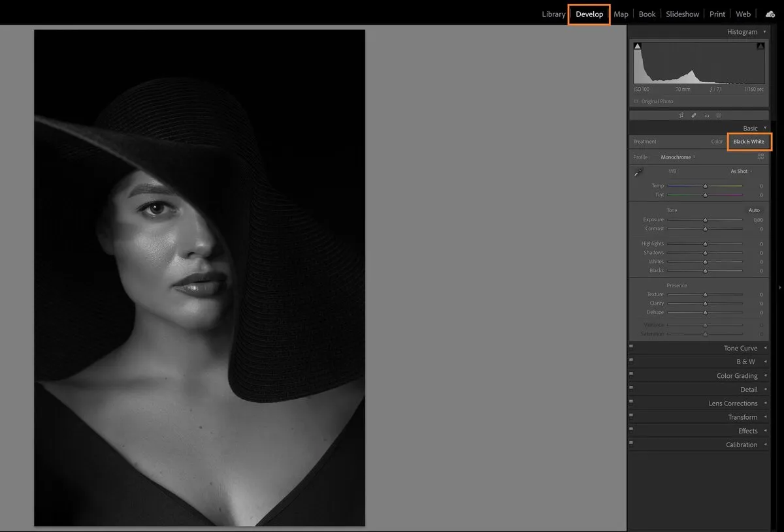
Task: Expand the Lens Corrections panel
Action: pos(765,403)
